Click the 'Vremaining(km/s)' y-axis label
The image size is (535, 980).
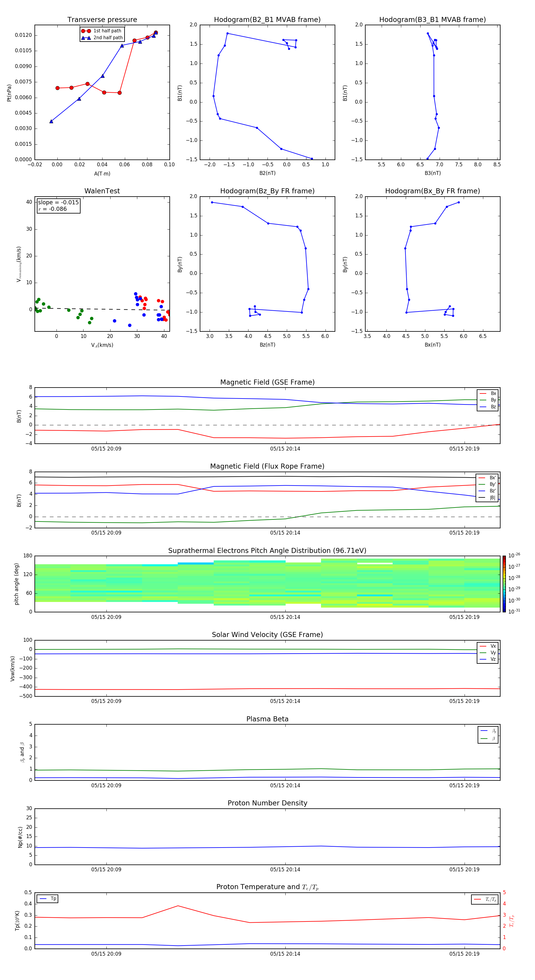coord(19,264)
